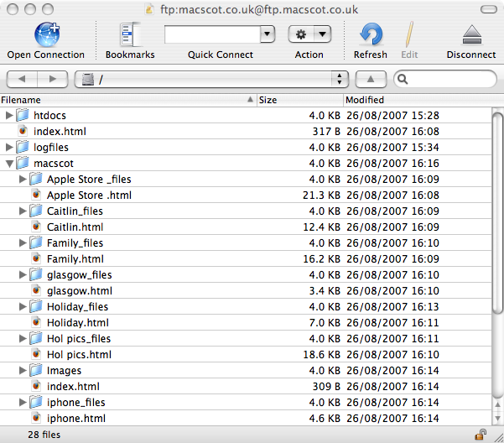Click the file icon of iphone.html
The image size is (504, 443).
coord(36,418)
